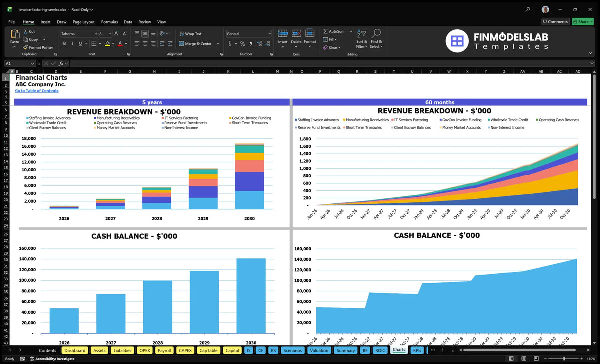Click Merge & Center button
Image resolution: width=600 pixels, height=364 pixels.
point(195,44)
